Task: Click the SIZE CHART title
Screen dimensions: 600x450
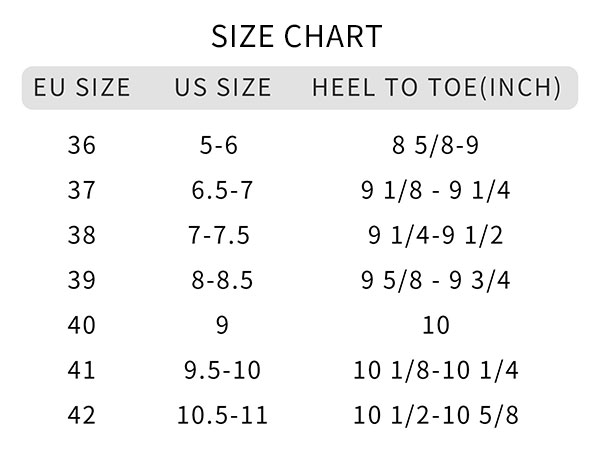Action: pyautogui.click(x=297, y=37)
